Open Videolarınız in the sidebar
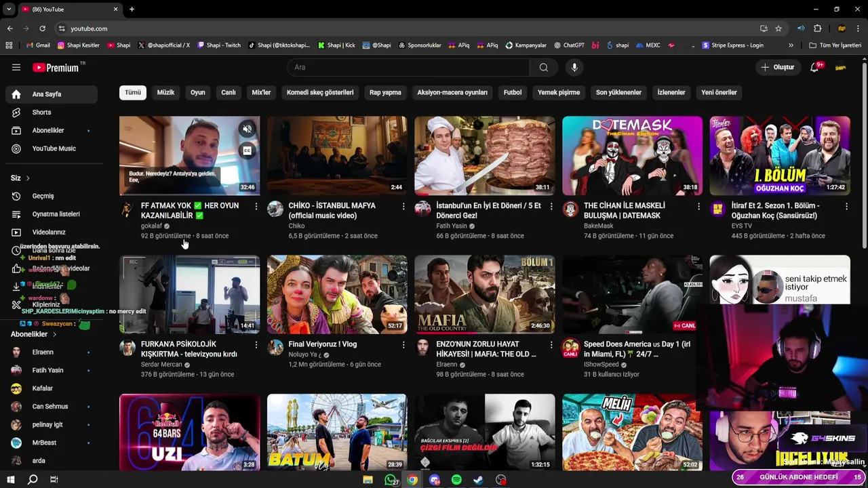The height and width of the screenshot is (488, 868). [x=52, y=232]
